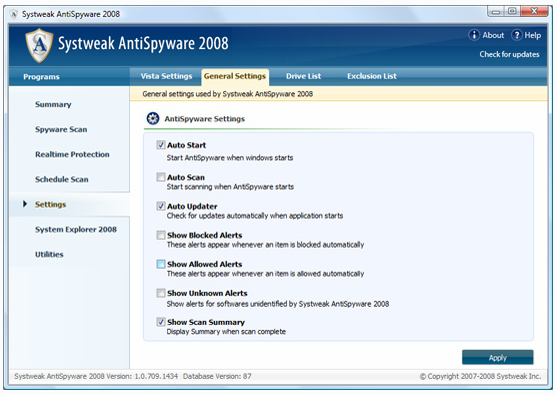The width and height of the screenshot is (557, 395).
Task: Click the Show Blocked Alerts label
Action: click(205, 235)
